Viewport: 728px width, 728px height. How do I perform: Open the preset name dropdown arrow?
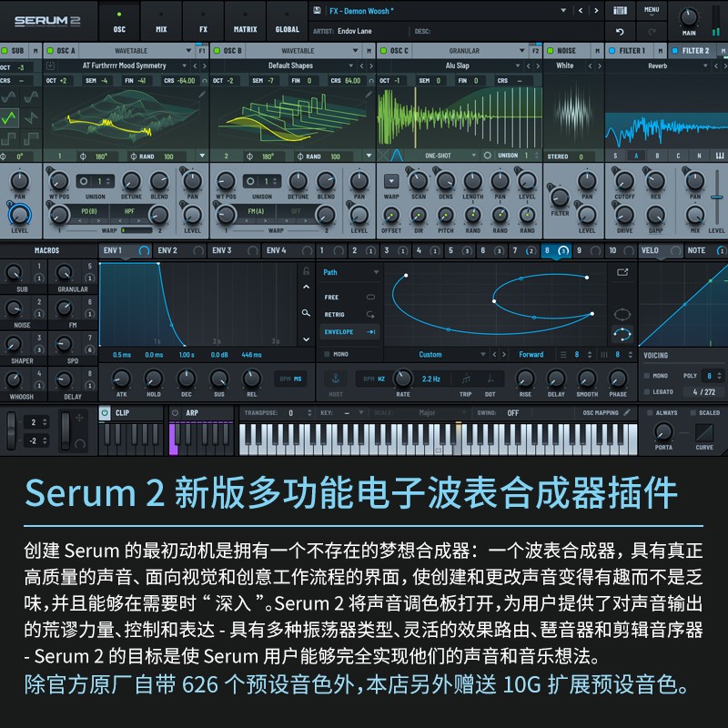tap(563, 10)
